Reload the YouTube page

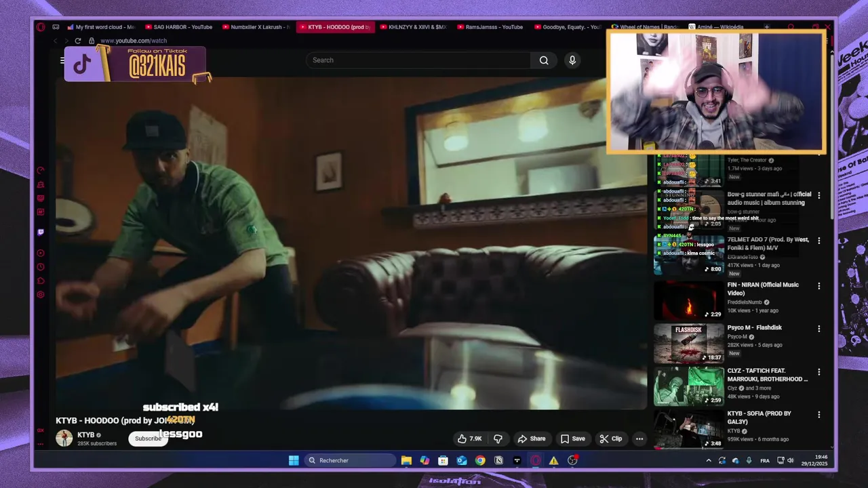click(78, 41)
